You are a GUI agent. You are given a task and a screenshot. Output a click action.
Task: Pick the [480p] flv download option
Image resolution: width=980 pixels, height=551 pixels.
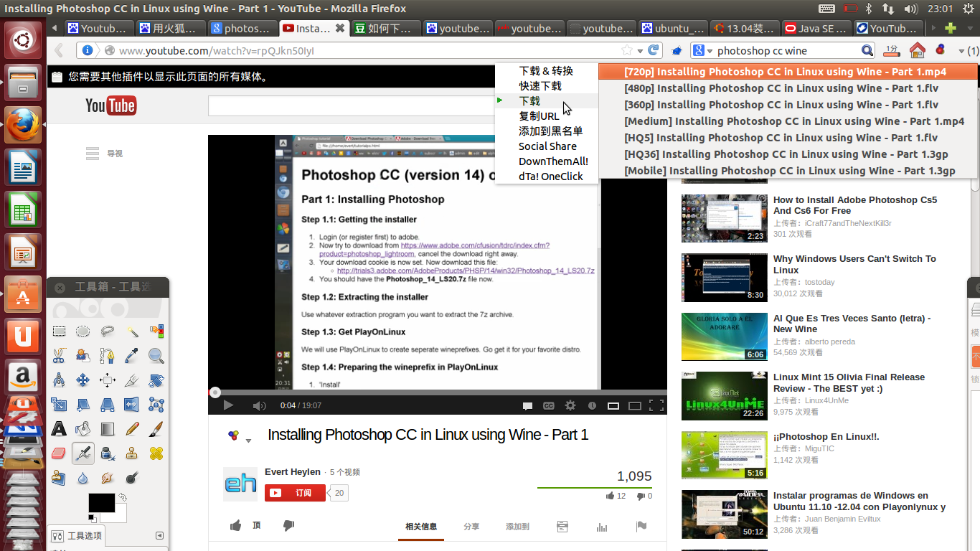[x=788, y=88]
